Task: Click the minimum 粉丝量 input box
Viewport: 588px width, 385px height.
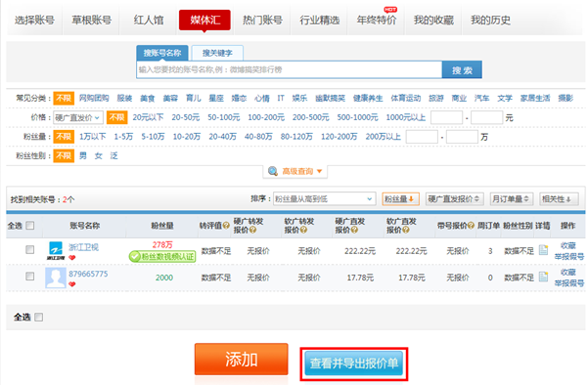Action: coord(422,137)
